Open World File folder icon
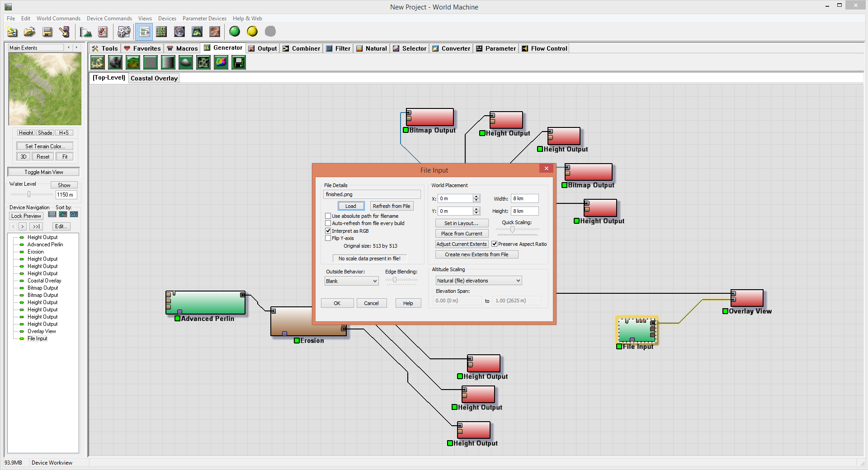Viewport: 868px width, 470px height. click(29, 31)
